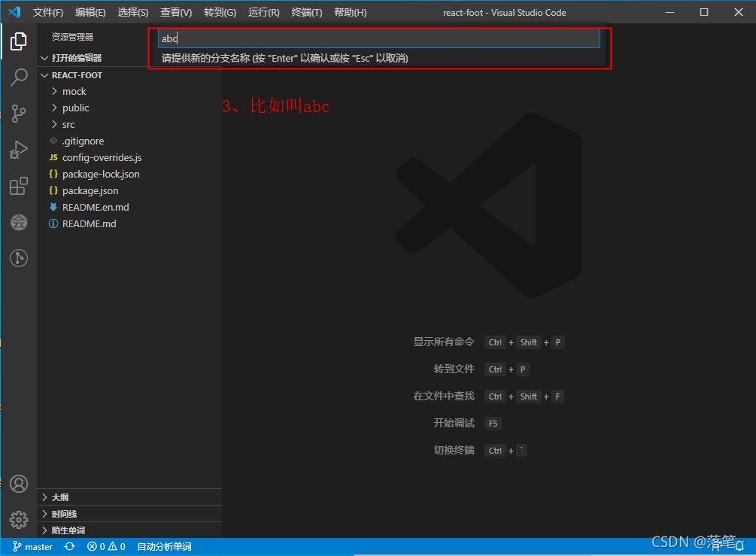Expand the src folder
Image resolution: width=756 pixels, height=556 pixels.
[68, 124]
